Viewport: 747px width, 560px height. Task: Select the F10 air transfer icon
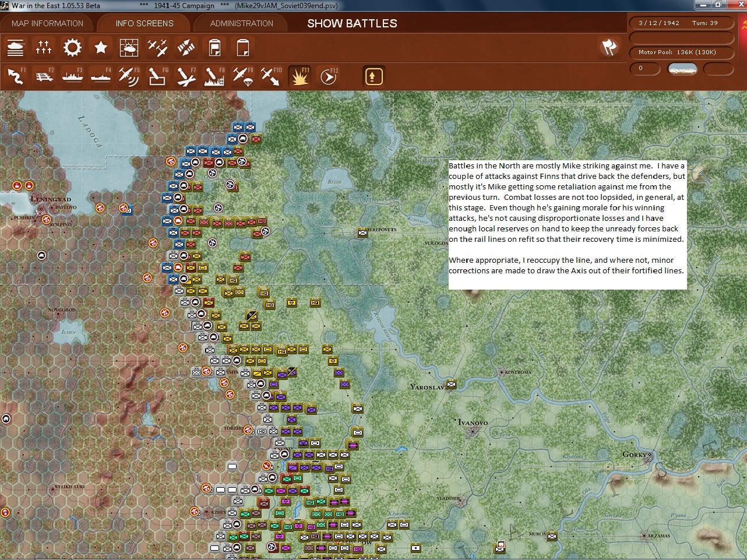(x=271, y=76)
